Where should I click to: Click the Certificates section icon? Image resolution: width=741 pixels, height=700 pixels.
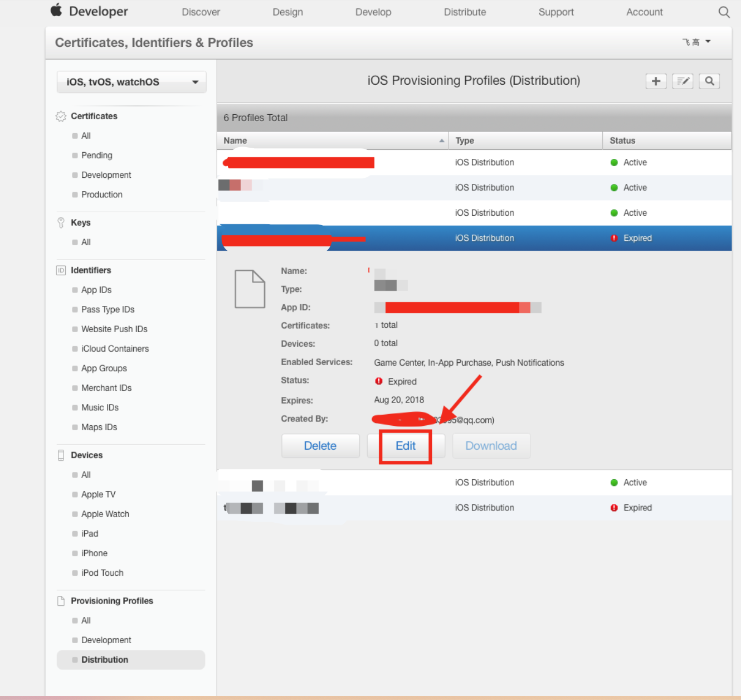pyautogui.click(x=61, y=116)
